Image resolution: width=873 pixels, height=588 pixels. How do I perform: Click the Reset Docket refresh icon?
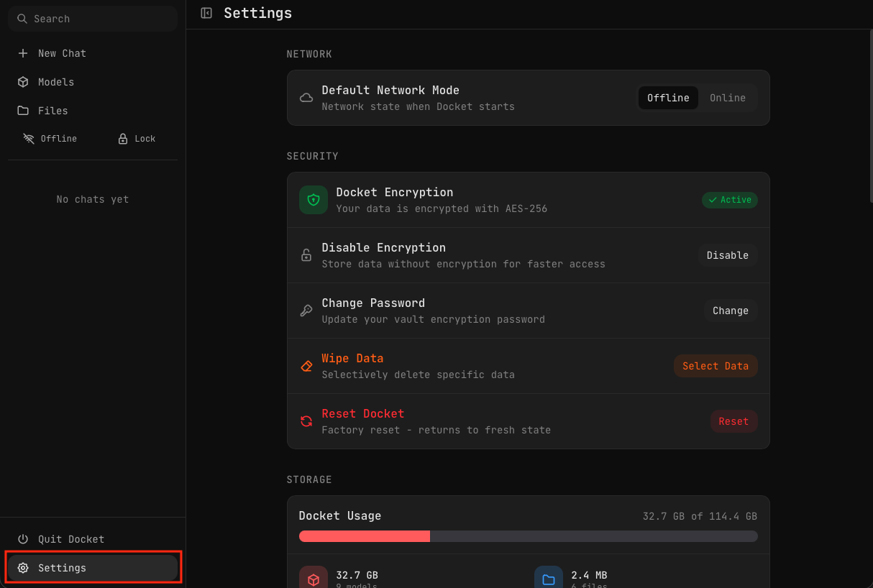(306, 421)
